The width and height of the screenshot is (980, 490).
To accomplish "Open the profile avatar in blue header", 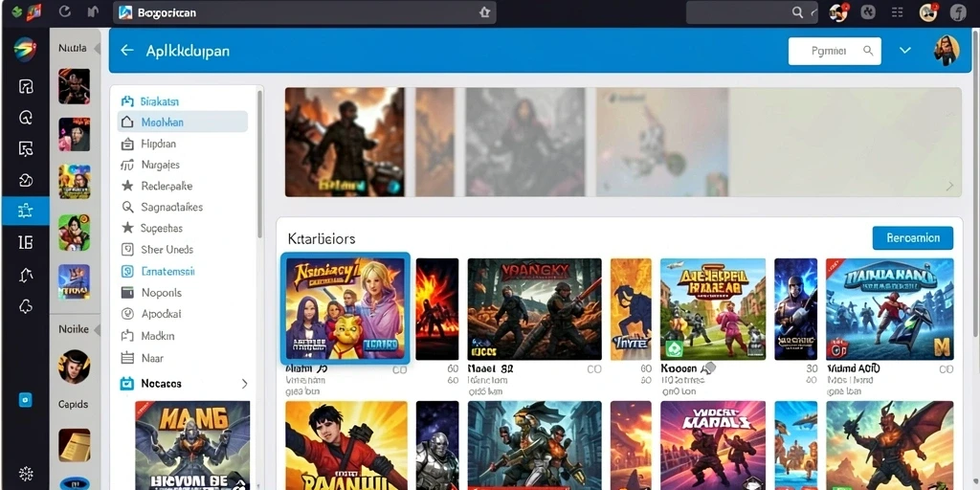I will (946, 51).
